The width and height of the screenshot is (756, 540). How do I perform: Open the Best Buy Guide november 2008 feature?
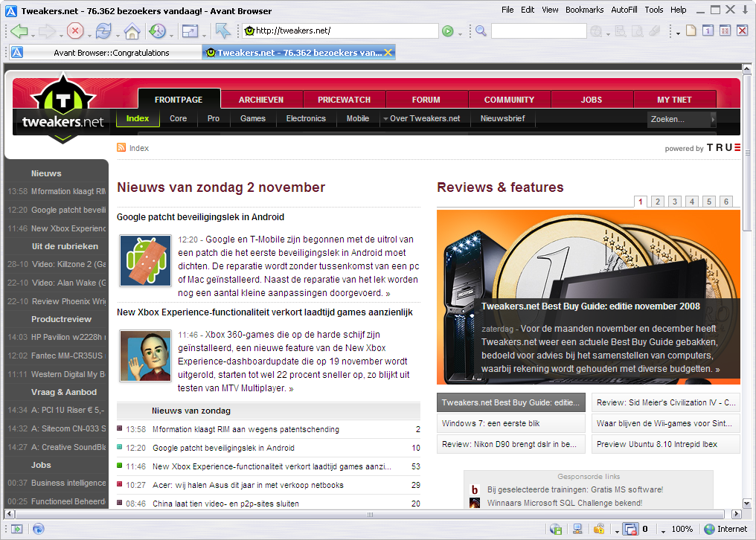(x=590, y=306)
